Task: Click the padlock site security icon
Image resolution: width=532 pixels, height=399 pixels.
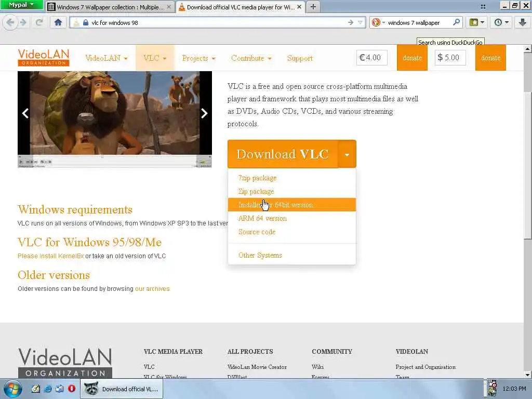Action: [x=86, y=23]
